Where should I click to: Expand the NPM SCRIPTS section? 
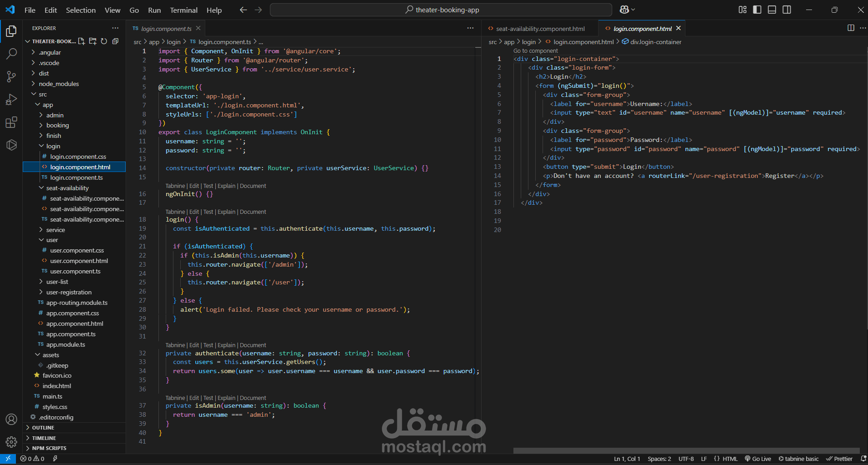74,448
